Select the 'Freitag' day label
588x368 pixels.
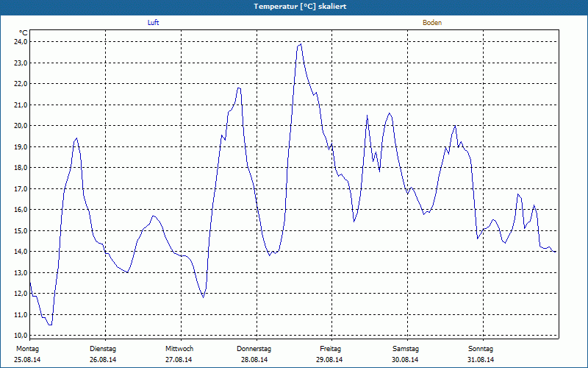coord(330,349)
